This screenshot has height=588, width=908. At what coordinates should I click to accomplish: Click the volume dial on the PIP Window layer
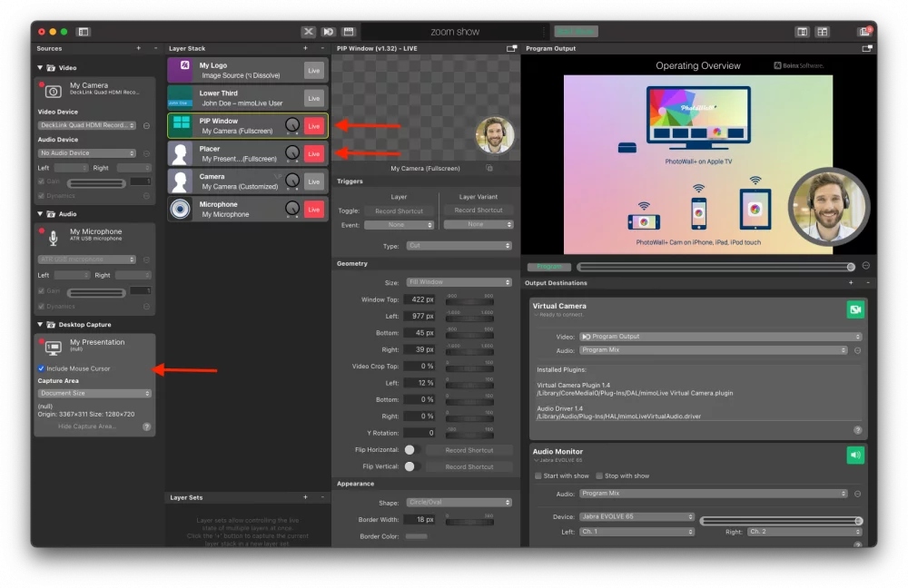point(292,125)
